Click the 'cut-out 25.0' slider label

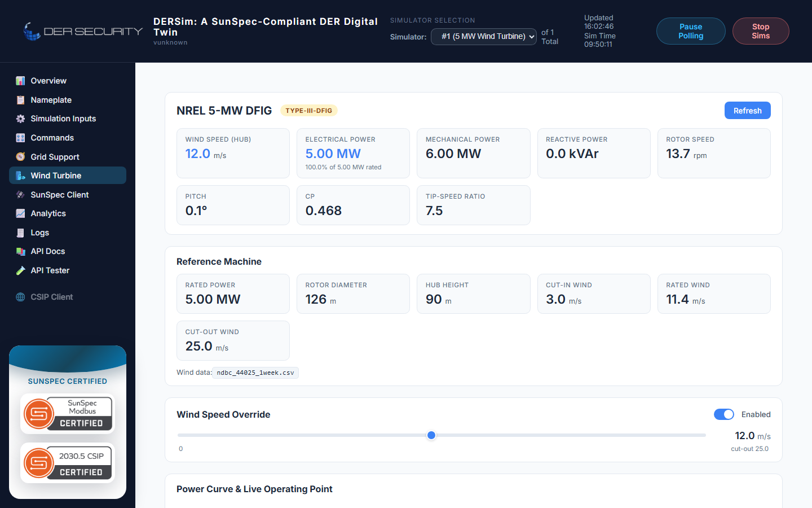pyautogui.click(x=749, y=449)
